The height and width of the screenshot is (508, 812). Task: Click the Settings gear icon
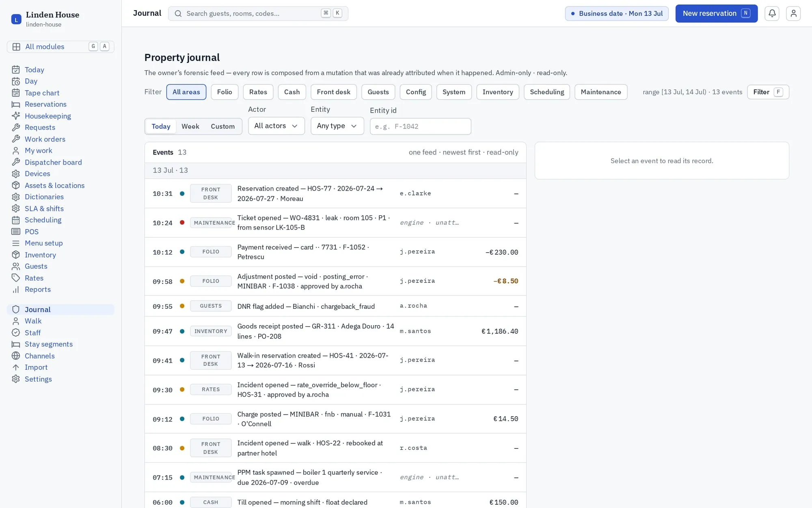[16, 379]
